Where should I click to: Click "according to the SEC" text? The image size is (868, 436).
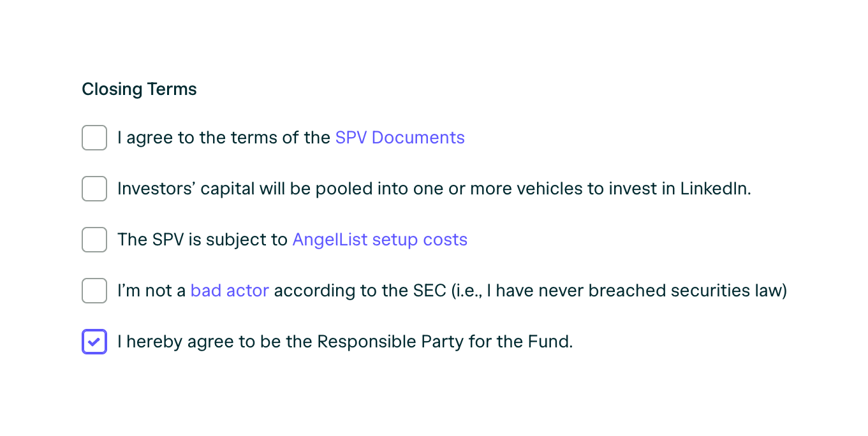(360, 291)
